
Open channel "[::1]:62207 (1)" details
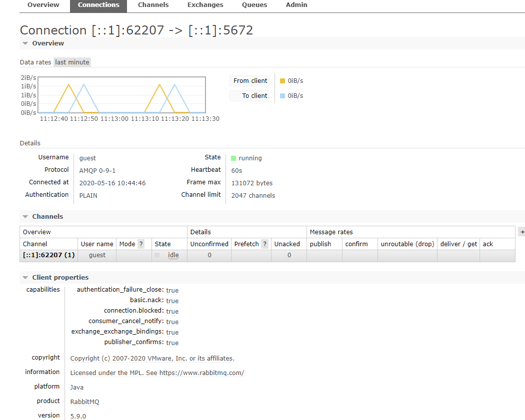48,255
